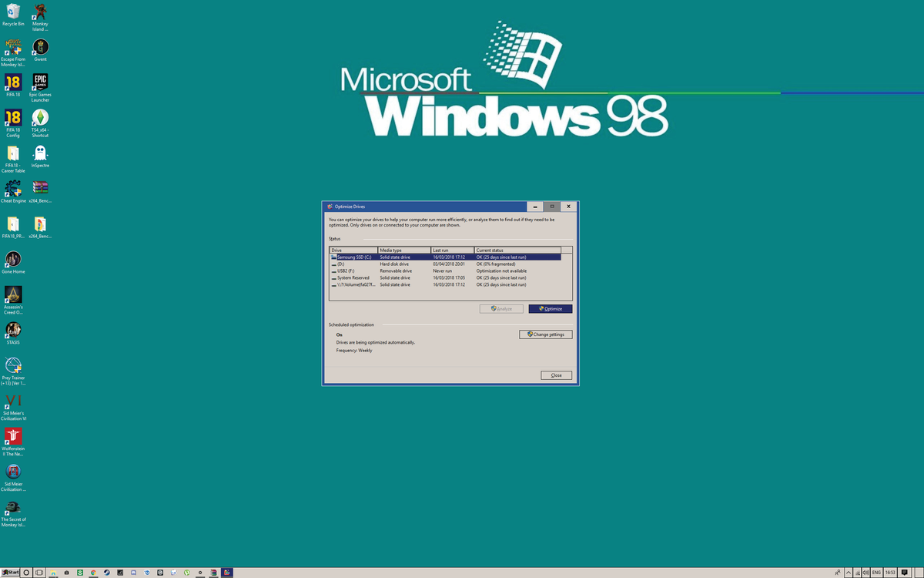924x578 pixels.
Task: Run InSpectre from the desktop
Action: (x=39, y=151)
